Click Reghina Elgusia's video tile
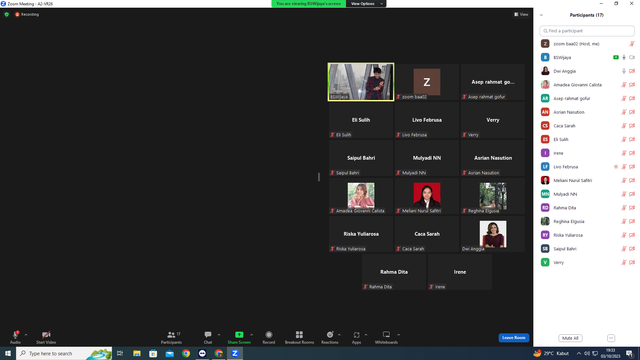 click(493, 196)
